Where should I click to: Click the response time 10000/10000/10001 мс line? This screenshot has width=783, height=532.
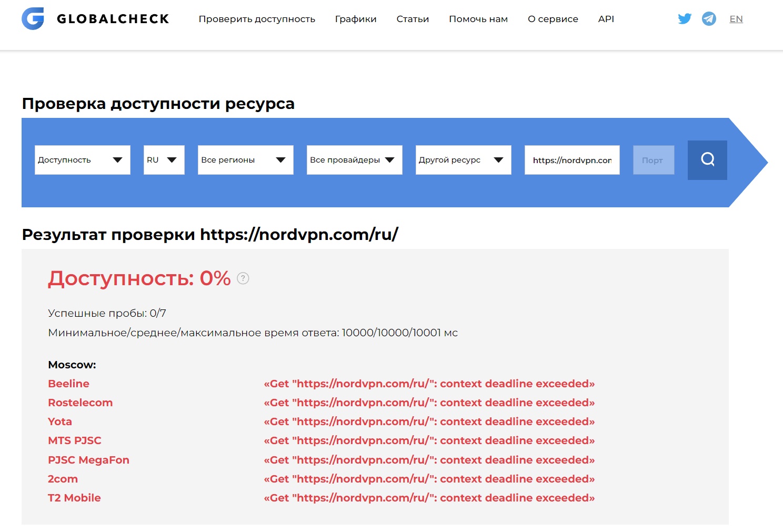click(x=253, y=333)
